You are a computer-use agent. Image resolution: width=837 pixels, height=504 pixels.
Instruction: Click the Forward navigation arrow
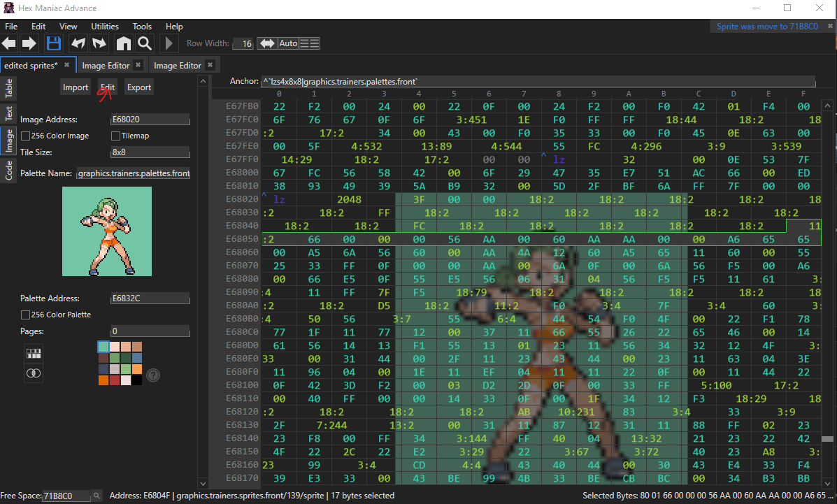(x=29, y=43)
